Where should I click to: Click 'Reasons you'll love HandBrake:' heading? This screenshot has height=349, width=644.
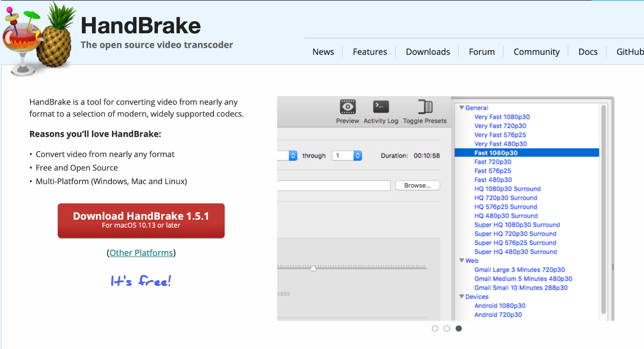pyautogui.click(x=95, y=134)
